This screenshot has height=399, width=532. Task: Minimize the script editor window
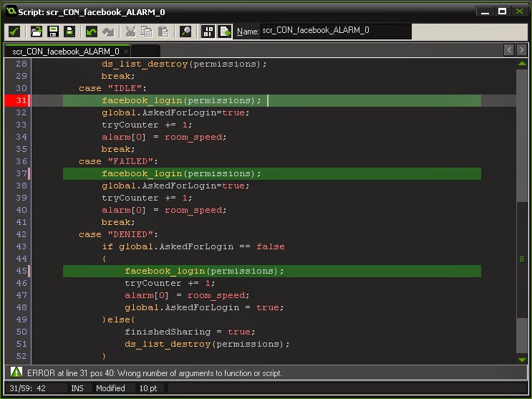point(485,11)
